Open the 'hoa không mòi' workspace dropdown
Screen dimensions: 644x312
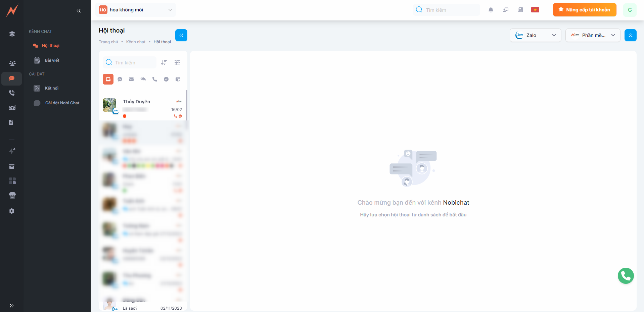136,10
